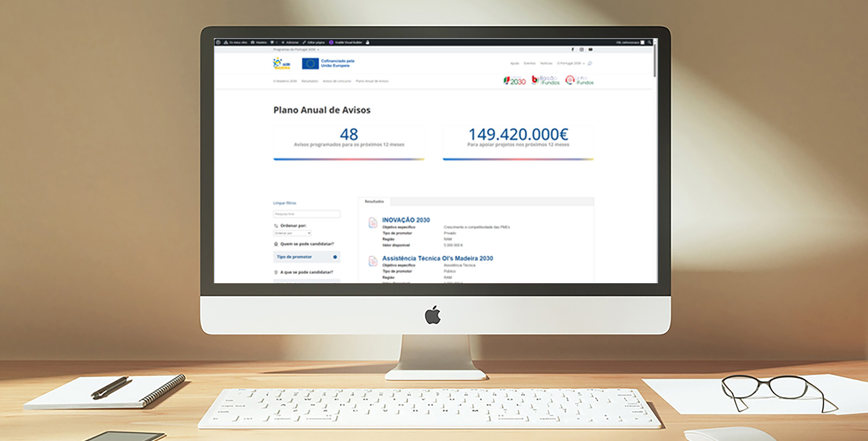Select the Resultados tab
Screen dimensions: 868x441
(374, 201)
